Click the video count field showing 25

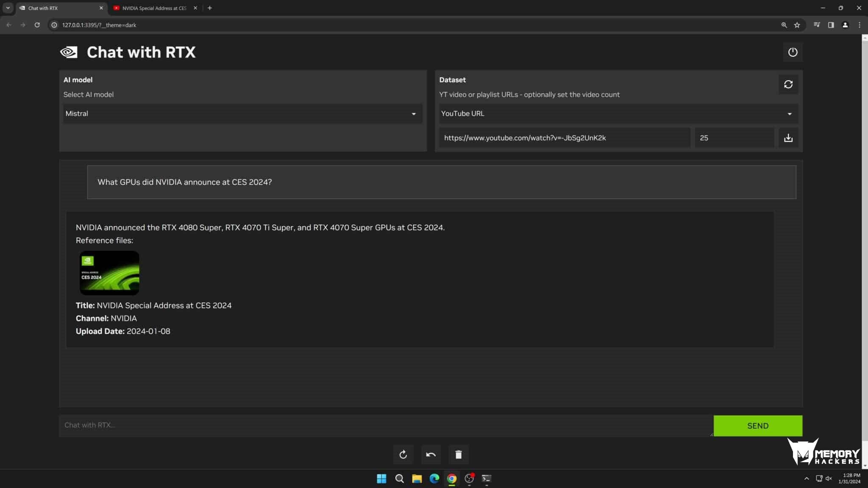(x=734, y=138)
